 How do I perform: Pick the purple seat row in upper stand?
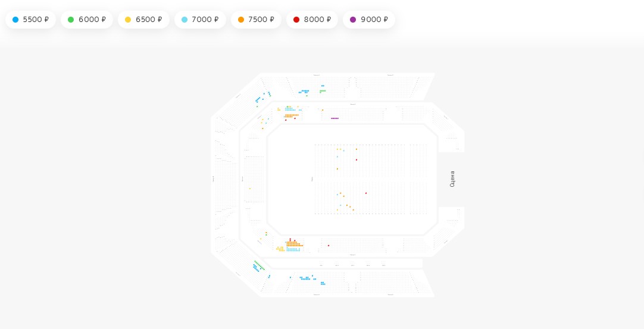pyautogui.click(x=335, y=118)
